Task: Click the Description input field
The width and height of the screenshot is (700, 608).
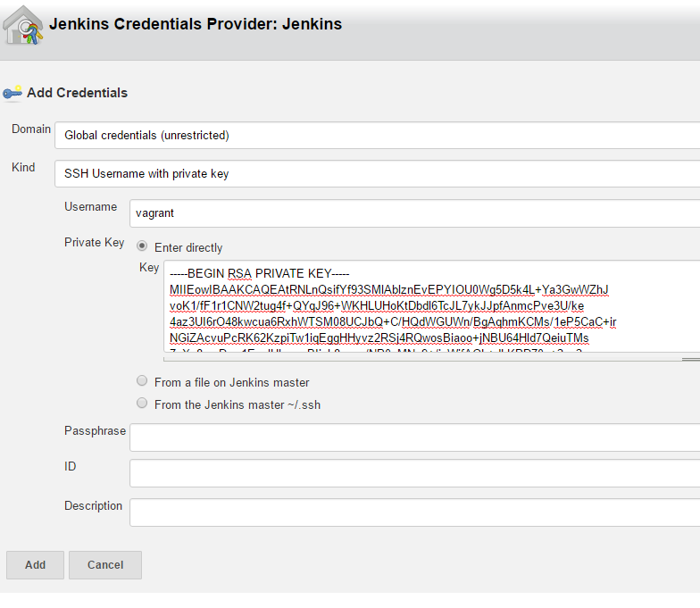Action: (414, 512)
